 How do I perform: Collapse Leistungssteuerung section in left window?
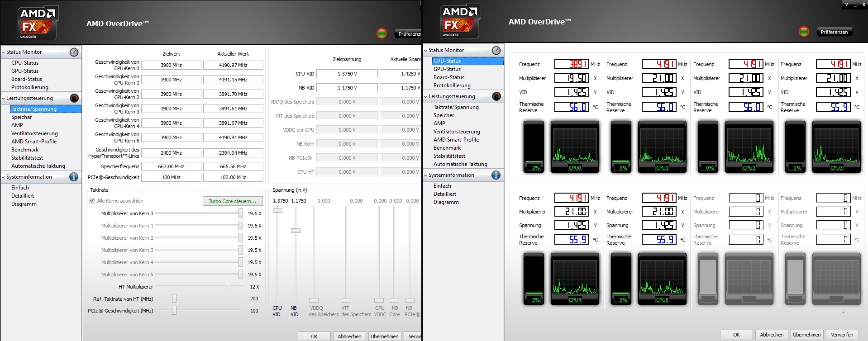(x=4, y=99)
